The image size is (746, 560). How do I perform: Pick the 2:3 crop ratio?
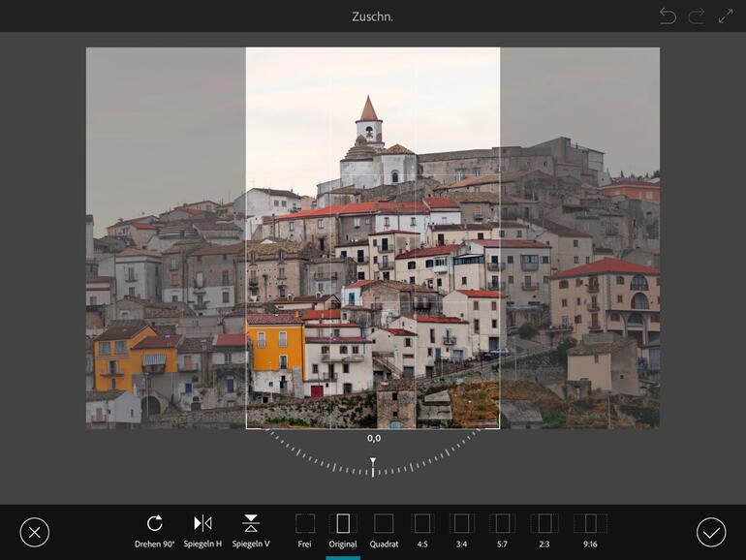click(544, 524)
